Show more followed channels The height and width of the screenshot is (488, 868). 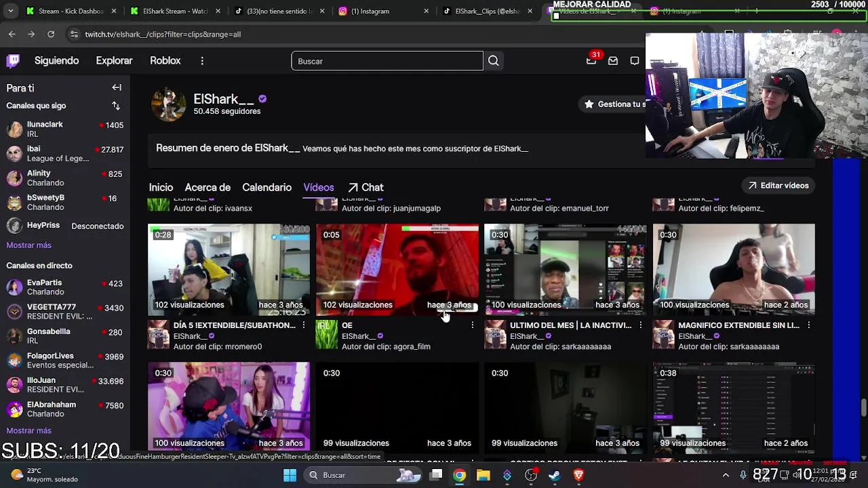pyautogui.click(x=28, y=245)
